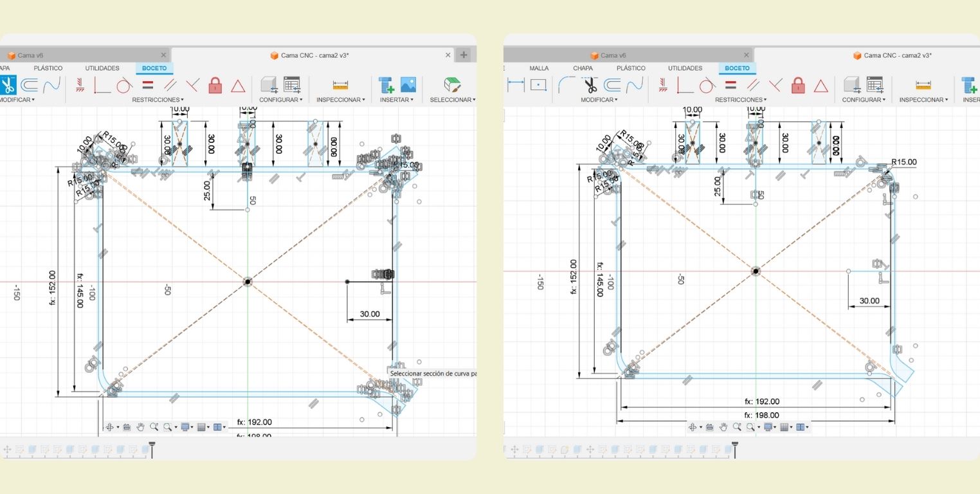Click Pan hand icon in right navigation bar
The height and width of the screenshot is (494, 980).
tap(723, 427)
